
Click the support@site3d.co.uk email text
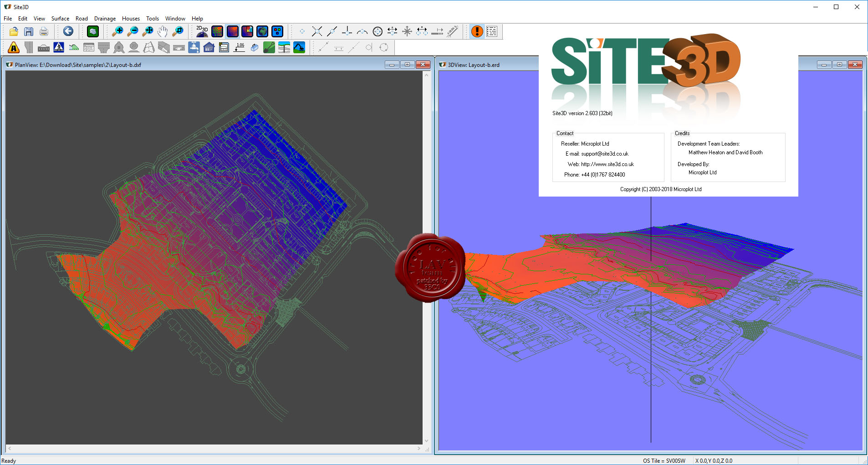[605, 154]
